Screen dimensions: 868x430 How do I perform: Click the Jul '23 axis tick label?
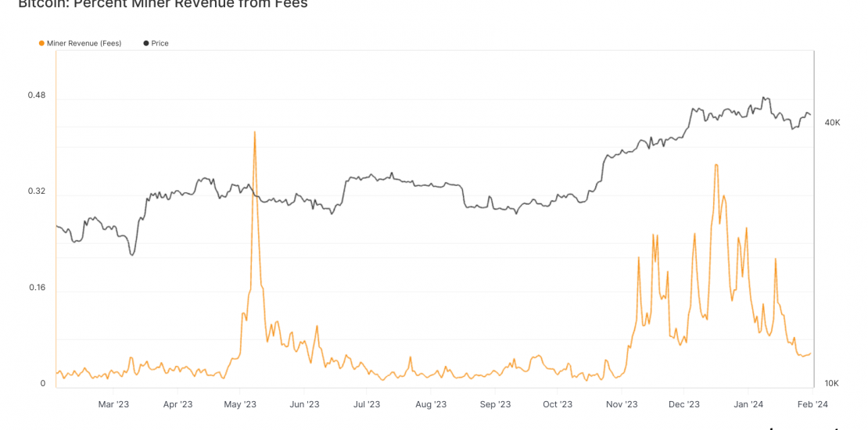click(367, 404)
